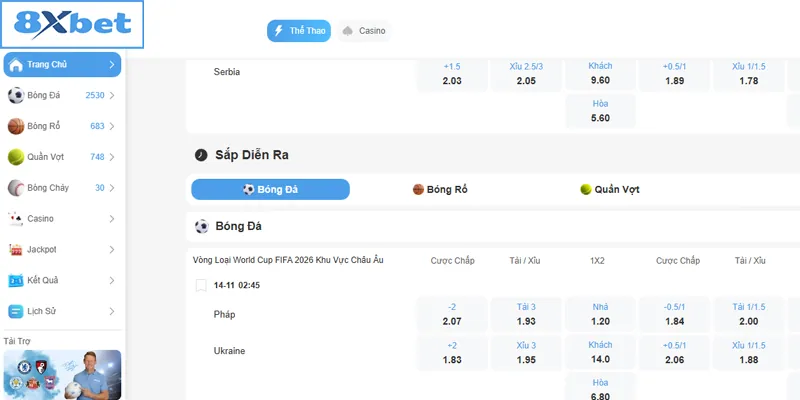Image resolution: width=800 pixels, height=400 pixels.
Task: Open the sponsor banner thumbnail under Tài Trợ
Action: [x=62, y=374]
